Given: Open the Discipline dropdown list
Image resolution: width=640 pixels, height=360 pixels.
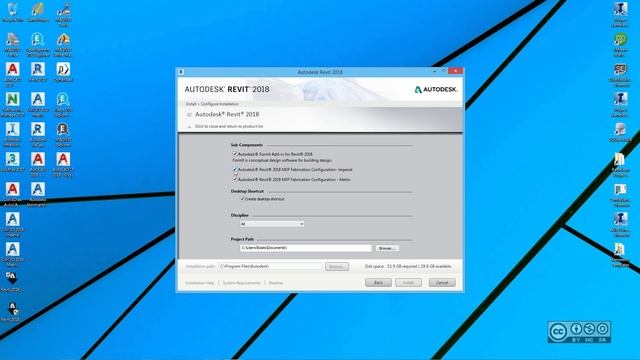Looking at the screenshot, I should pos(272,224).
